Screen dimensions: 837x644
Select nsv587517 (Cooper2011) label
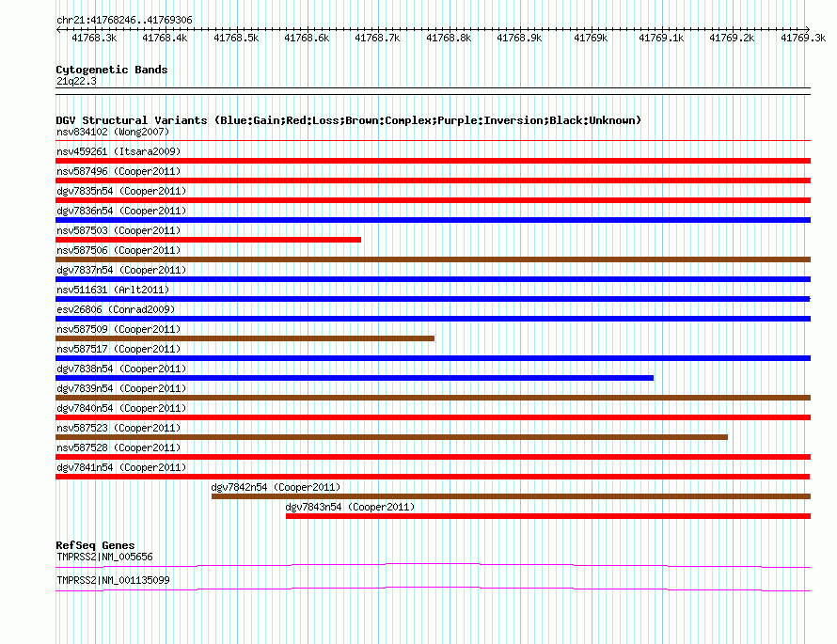pos(118,349)
